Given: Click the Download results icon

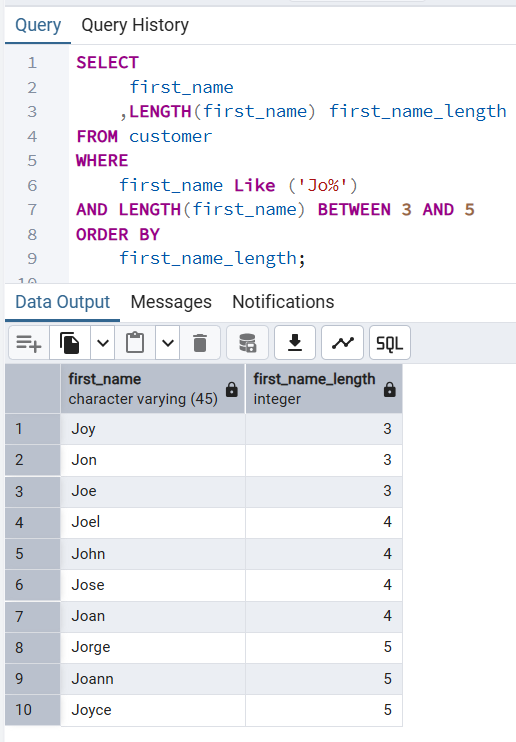Looking at the screenshot, I should 295,343.
